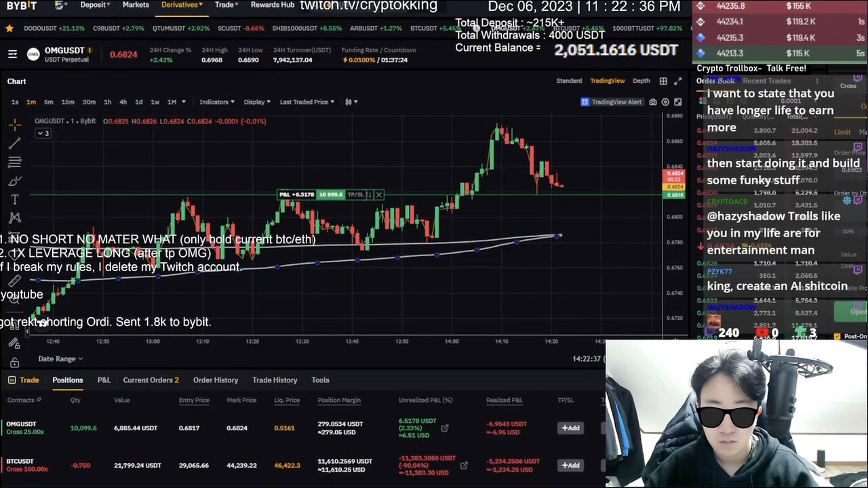The width and height of the screenshot is (868, 488).
Task: Select the crosshair cursor tool
Action: 14,125
